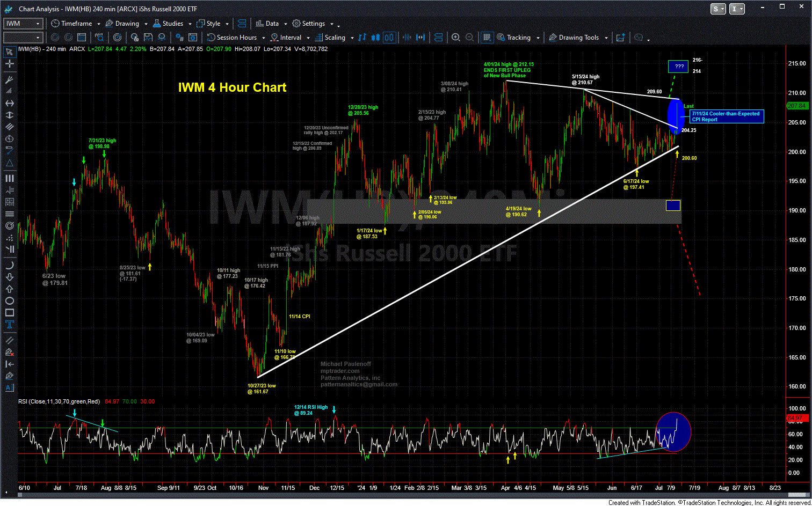Select the up arrow marker tool

[9, 289]
